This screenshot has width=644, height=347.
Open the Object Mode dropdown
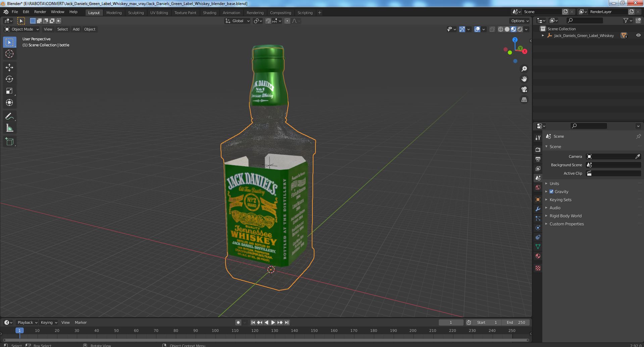tap(22, 29)
